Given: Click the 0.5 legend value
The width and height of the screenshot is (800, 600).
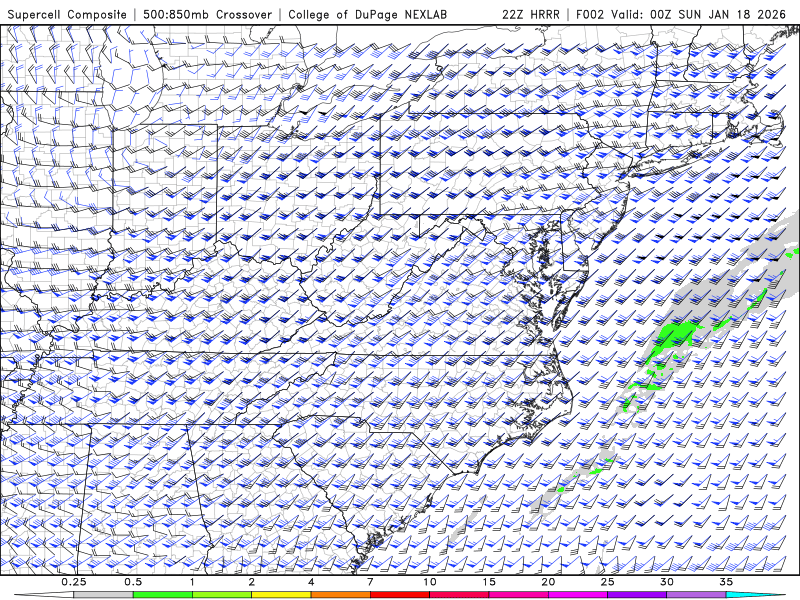Looking at the screenshot, I should pyautogui.click(x=133, y=582).
